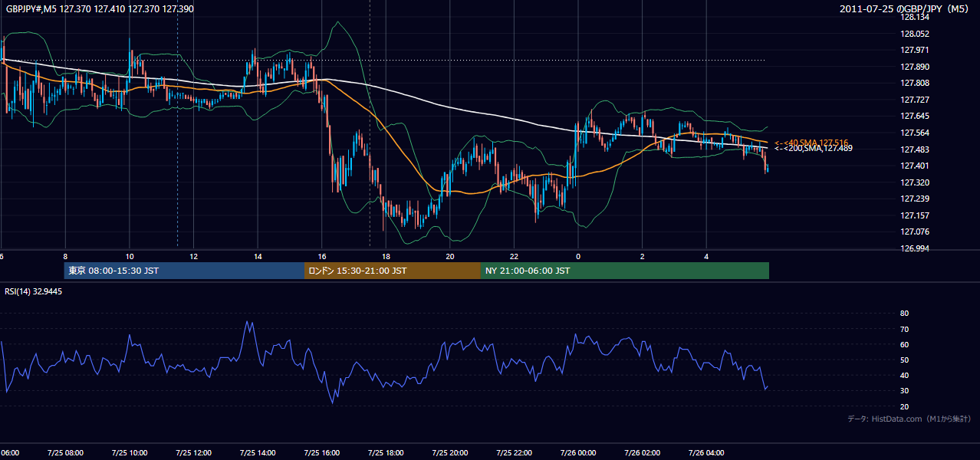Click hour marker 22 under price chart

(x=514, y=257)
